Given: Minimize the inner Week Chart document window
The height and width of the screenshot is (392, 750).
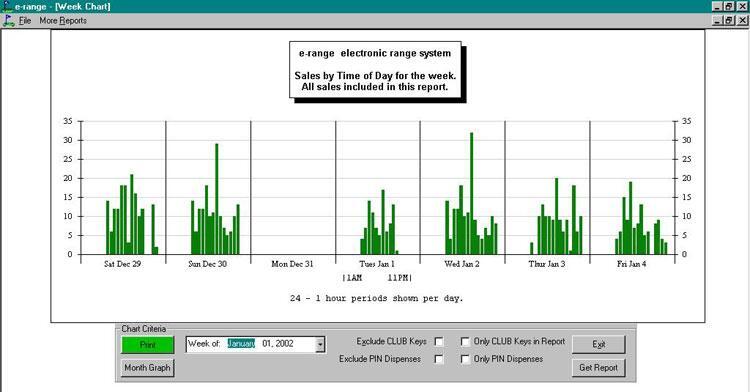Looking at the screenshot, I should pos(717,21).
